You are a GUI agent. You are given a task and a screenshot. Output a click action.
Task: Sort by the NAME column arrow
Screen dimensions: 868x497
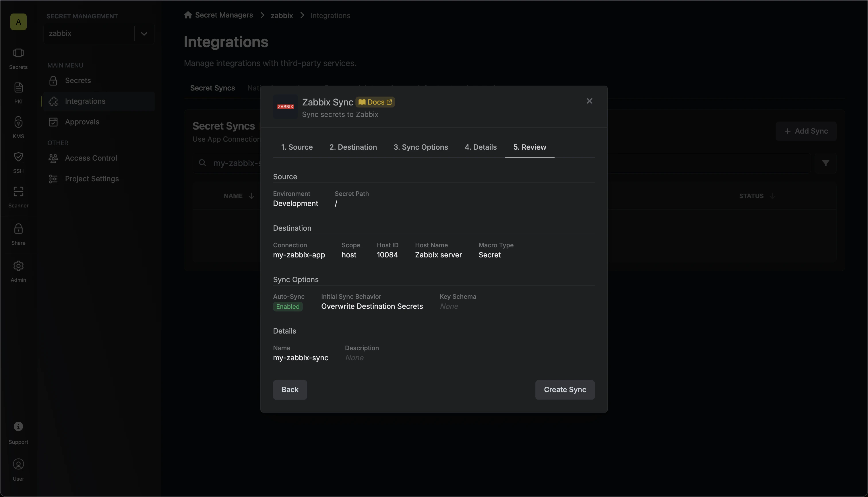pyautogui.click(x=251, y=196)
